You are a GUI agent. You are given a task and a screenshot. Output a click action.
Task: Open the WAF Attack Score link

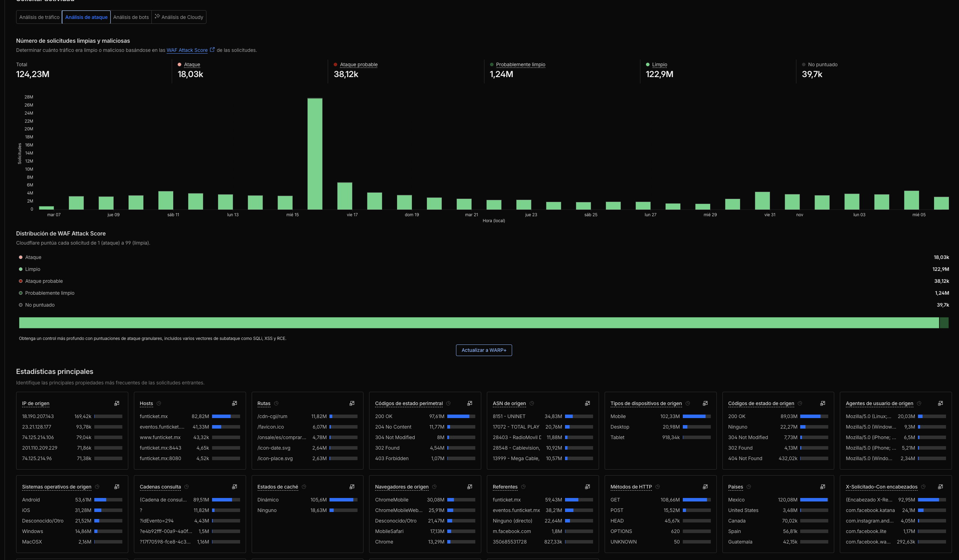click(x=187, y=50)
